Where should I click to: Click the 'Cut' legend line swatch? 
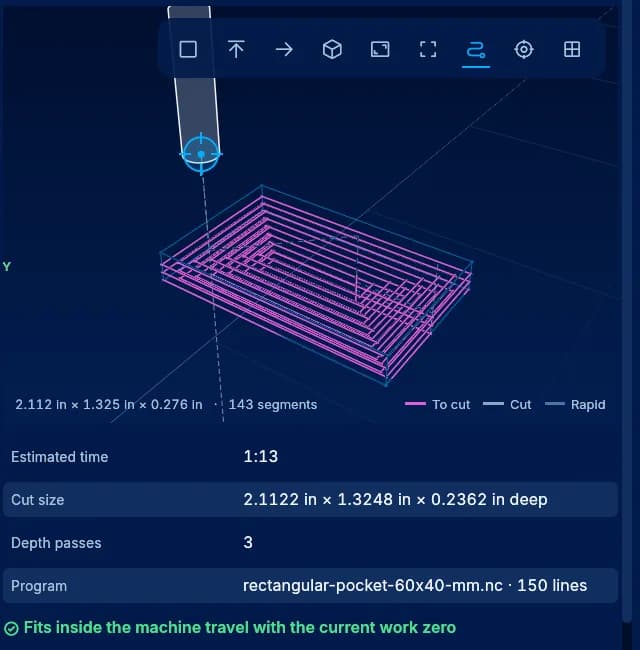[493, 404]
